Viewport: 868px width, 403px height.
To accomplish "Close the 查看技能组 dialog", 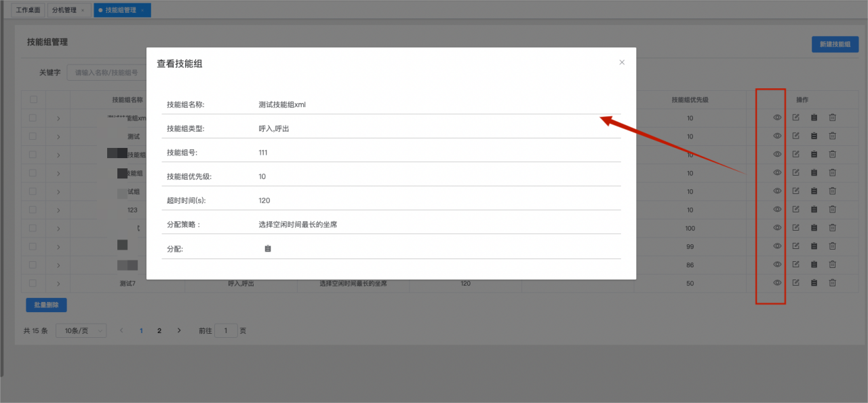I will (622, 62).
